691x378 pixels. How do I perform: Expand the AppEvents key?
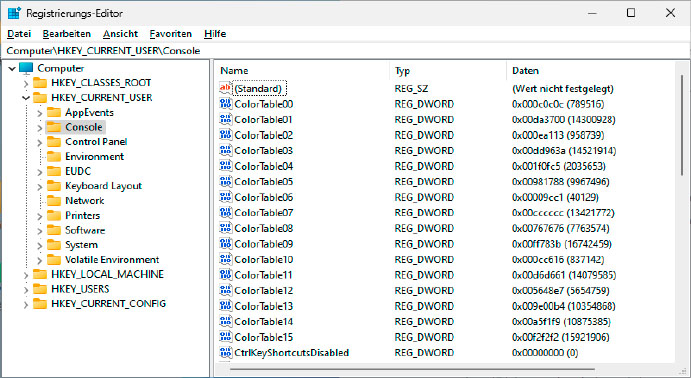pos(40,113)
